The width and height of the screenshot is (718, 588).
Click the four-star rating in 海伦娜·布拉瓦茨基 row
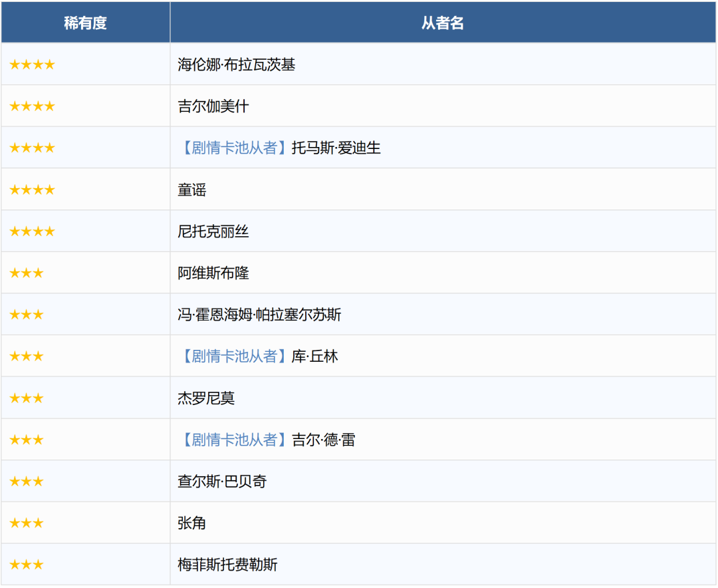tap(32, 65)
